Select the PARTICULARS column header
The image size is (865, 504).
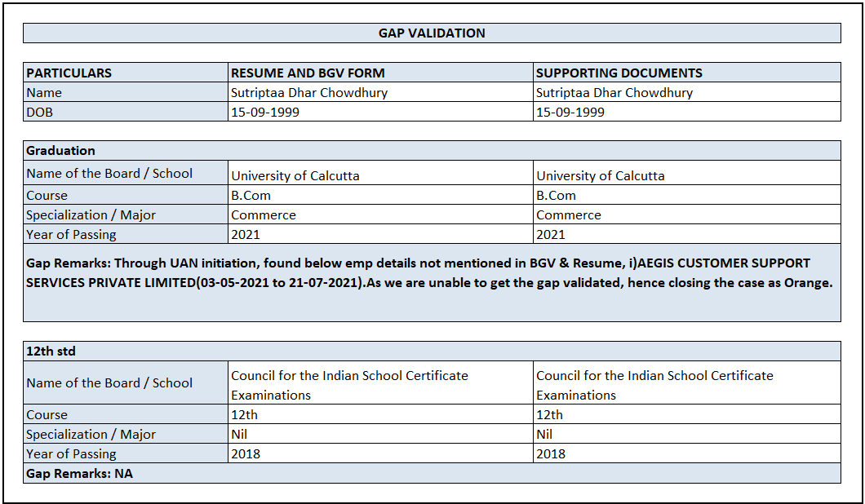(x=69, y=73)
